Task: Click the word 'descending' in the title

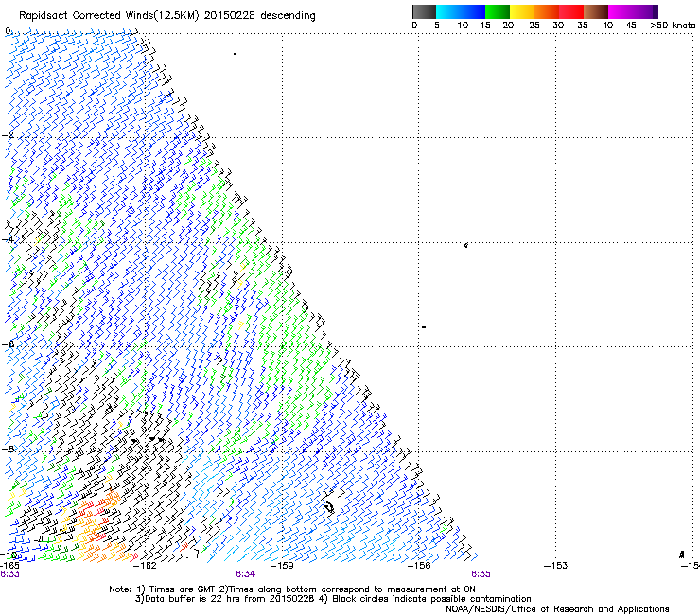Action: tap(288, 16)
